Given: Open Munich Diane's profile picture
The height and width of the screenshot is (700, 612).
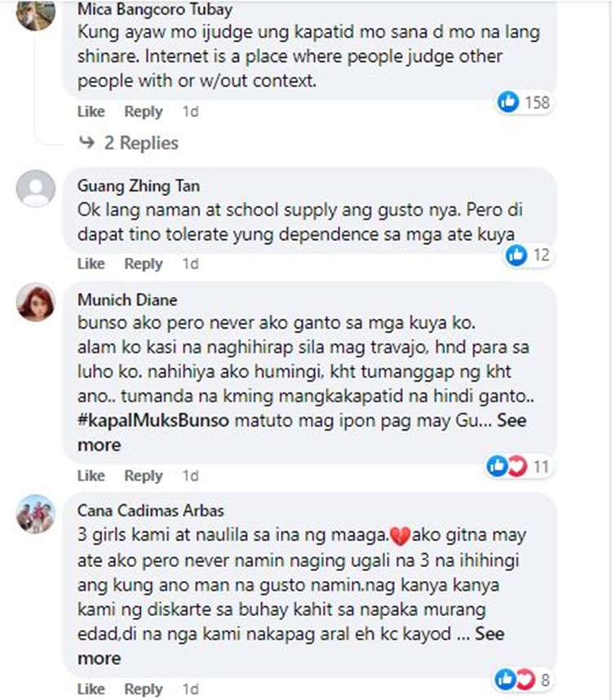Looking at the screenshot, I should [x=36, y=302].
